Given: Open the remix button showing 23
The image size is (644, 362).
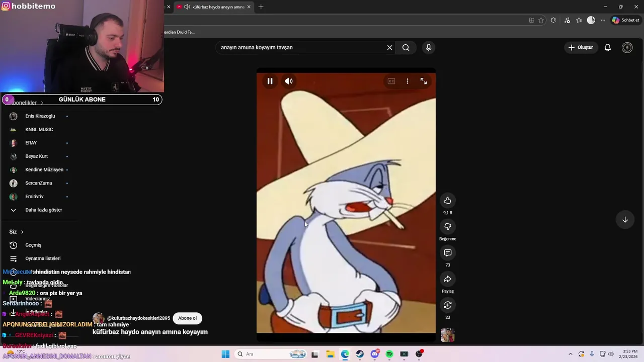Looking at the screenshot, I should click(x=448, y=305).
